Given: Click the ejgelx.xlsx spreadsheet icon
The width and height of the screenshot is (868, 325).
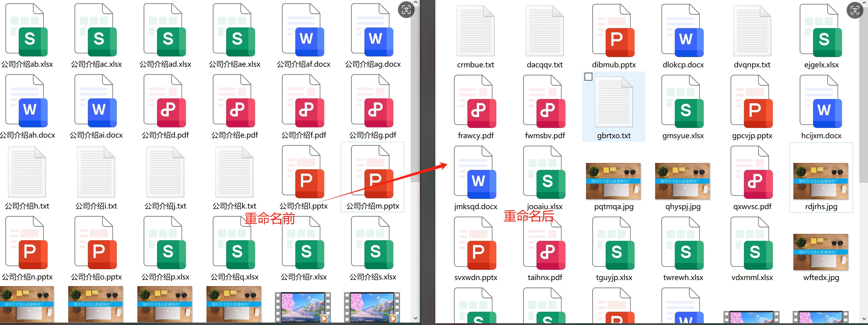Looking at the screenshot, I should coord(821,31).
